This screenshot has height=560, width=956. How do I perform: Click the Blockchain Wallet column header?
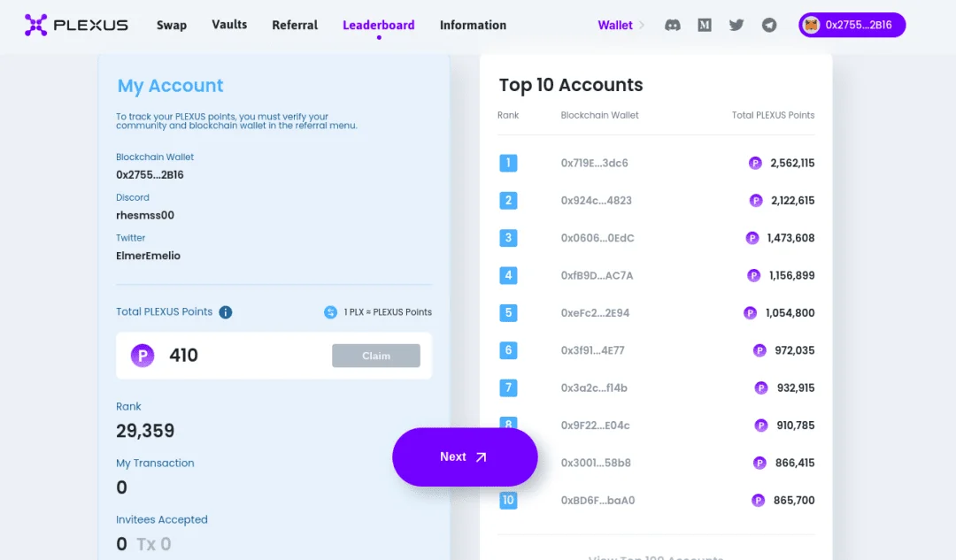click(x=600, y=115)
